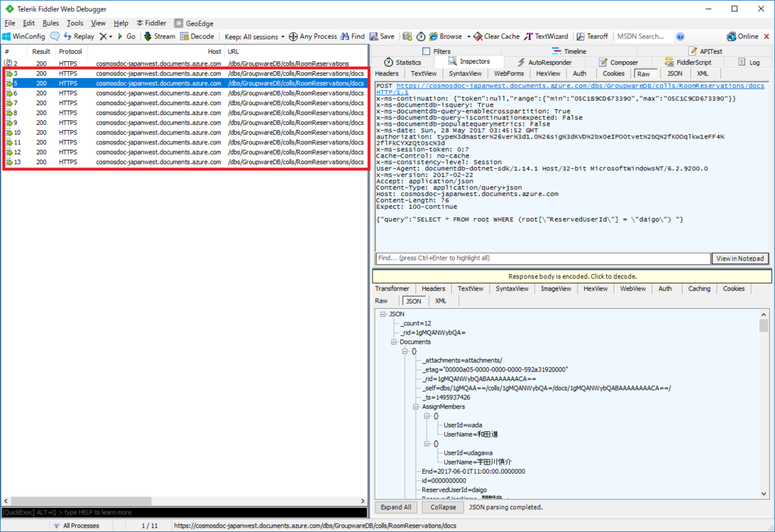Viewport: 775px width, 532px height.
Task: Click the Find text field
Action: click(543, 258)
